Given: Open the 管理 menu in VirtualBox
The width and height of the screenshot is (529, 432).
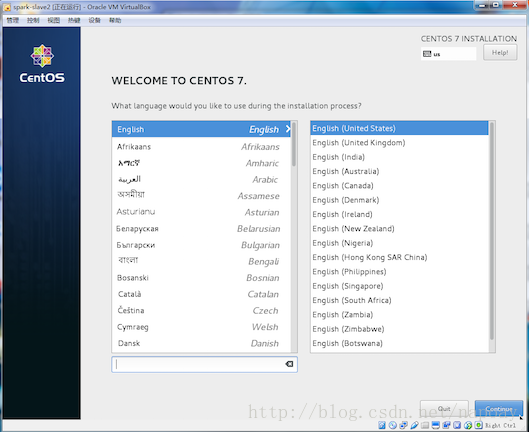Looking at the screenshot, I should pyautogui.click(x=12, y=20).
